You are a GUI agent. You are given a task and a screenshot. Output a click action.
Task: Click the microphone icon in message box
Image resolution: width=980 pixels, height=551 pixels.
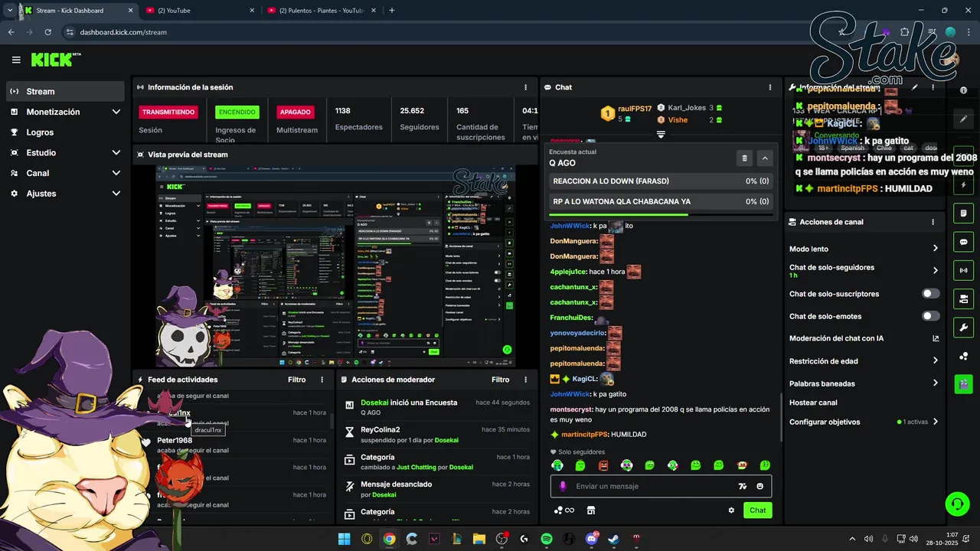pyautogui.click(x=563, y=486)
